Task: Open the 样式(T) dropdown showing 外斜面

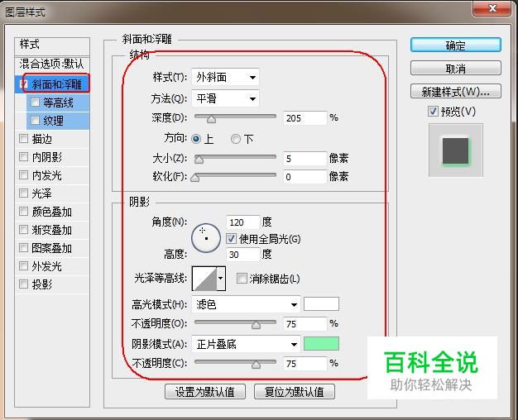Action: (x=225, y=77)
